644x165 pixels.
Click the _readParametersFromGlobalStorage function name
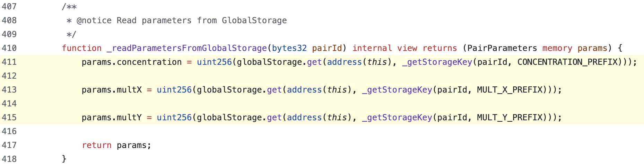click(x=187, y=48)
